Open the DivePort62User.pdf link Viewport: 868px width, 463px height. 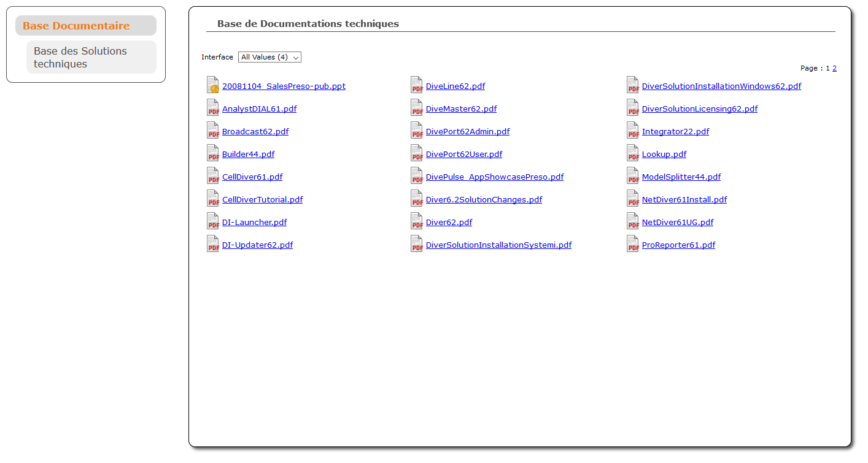point(464,154)
